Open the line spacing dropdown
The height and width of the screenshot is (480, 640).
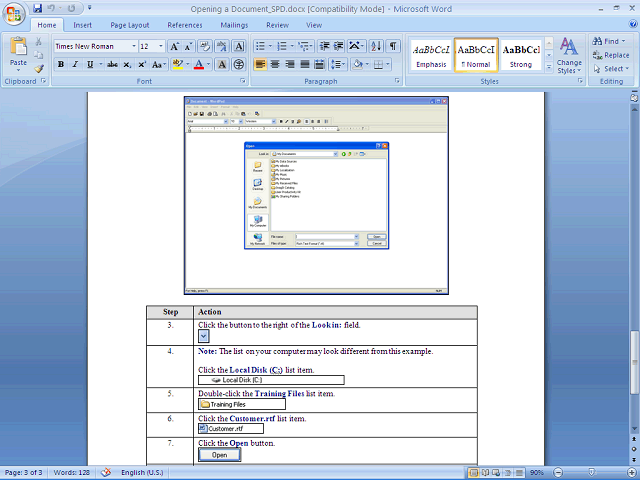[338, 64]
